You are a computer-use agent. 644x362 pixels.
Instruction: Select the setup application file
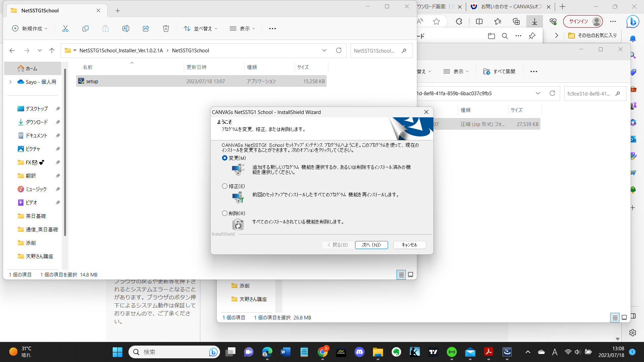201,81
